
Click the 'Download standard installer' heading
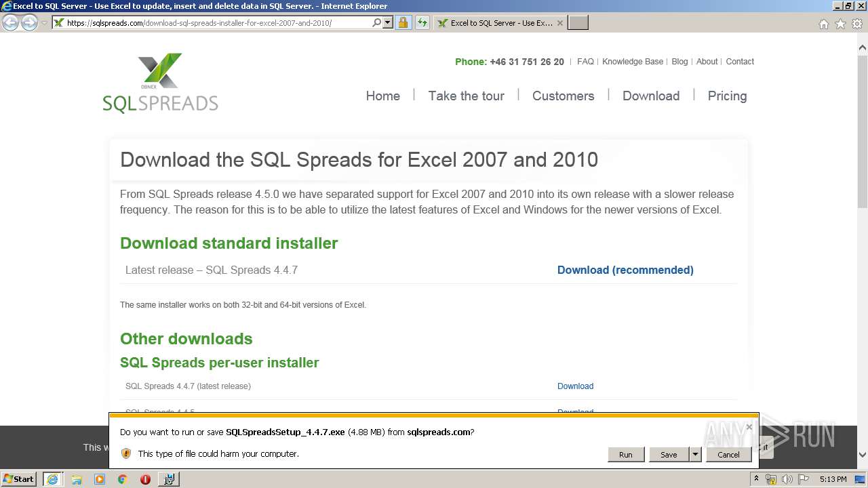(x=229, y=243)
